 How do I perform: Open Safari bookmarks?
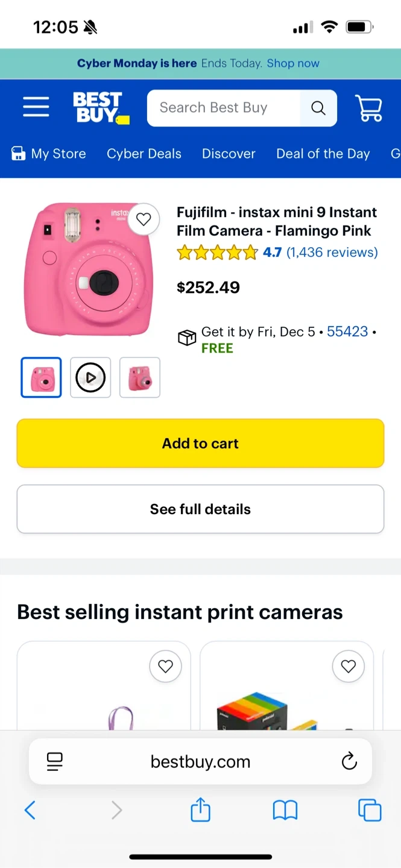tap(285, 810)
